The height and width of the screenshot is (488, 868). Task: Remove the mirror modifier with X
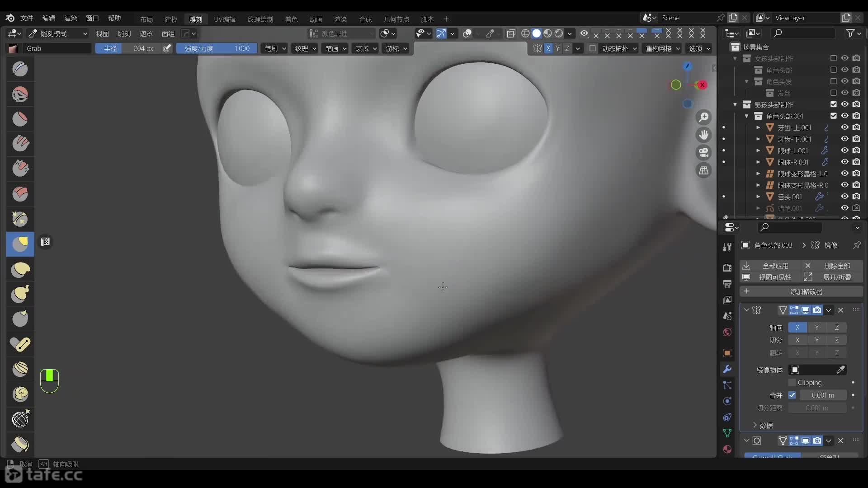click(840, 310)
